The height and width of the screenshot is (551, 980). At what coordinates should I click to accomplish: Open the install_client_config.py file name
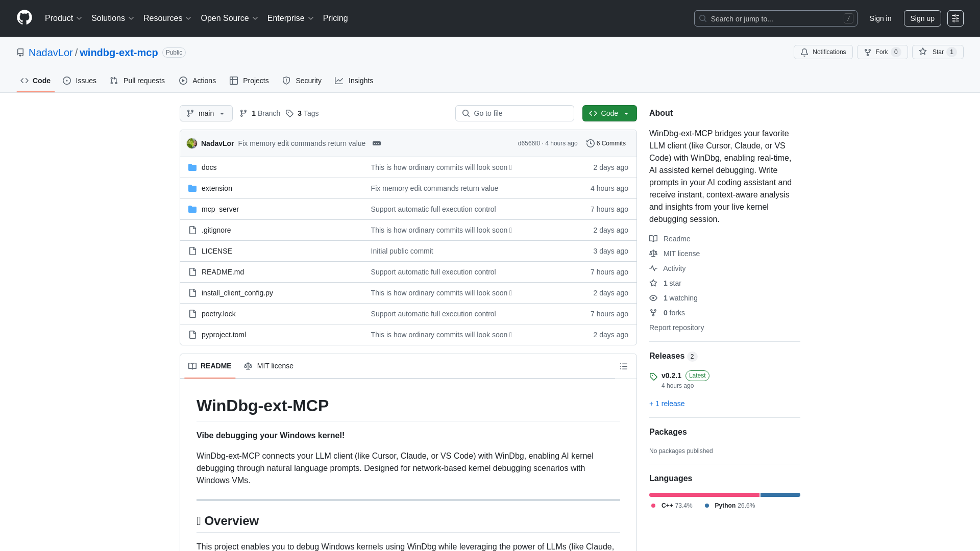tap(237, 293)
